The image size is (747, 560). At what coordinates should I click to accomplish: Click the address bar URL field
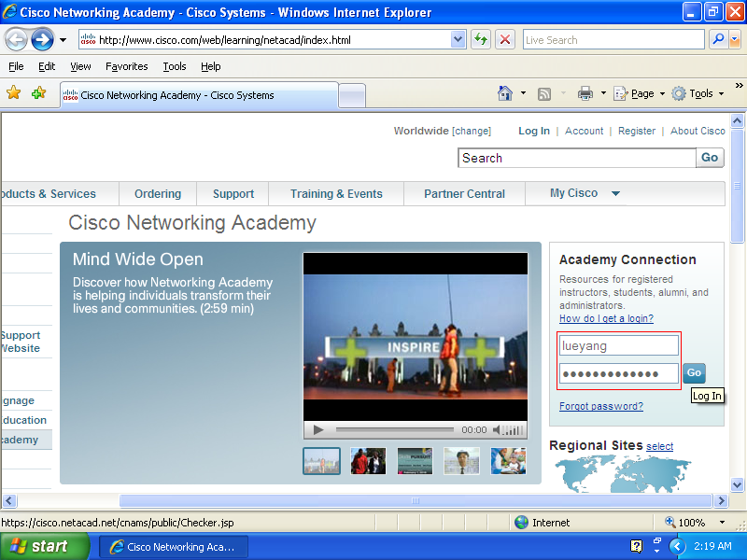coord(264,40)
